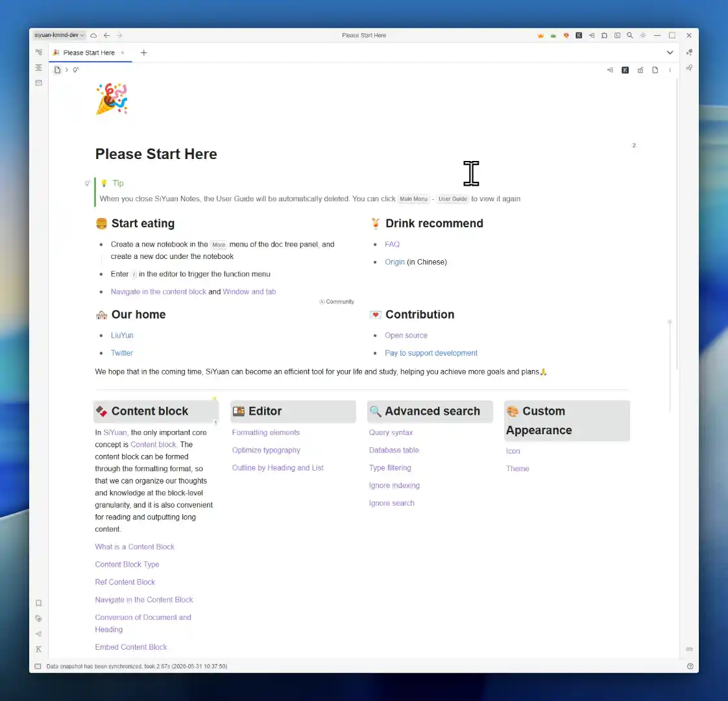Screen dimensions: 728x701
Task: Open Outline by Heading and List link
Action: click(278, 468)
